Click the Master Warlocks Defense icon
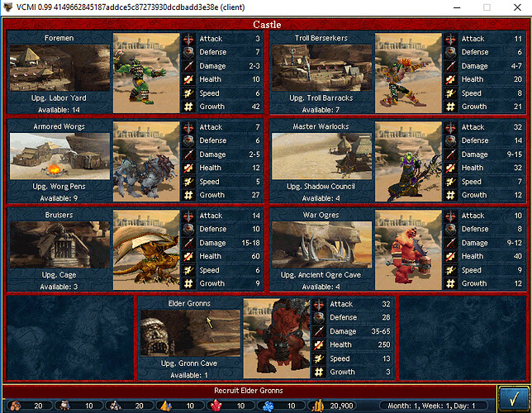The height and width of the screenshot is (413, 532). tap(450, 140)
